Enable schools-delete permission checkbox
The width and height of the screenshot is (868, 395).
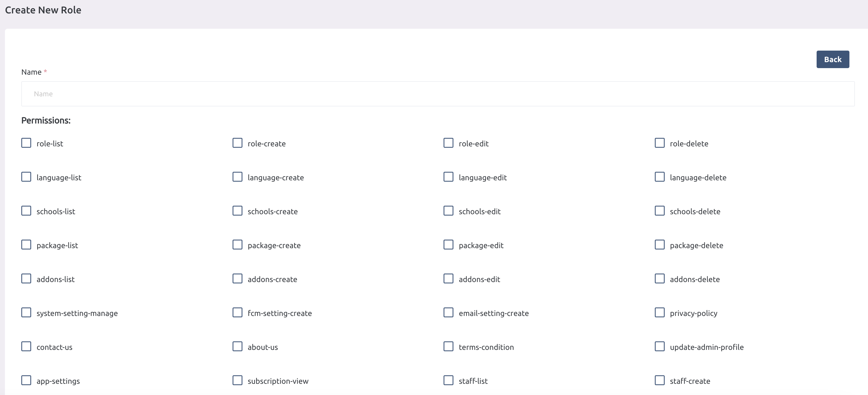(659, 211)
